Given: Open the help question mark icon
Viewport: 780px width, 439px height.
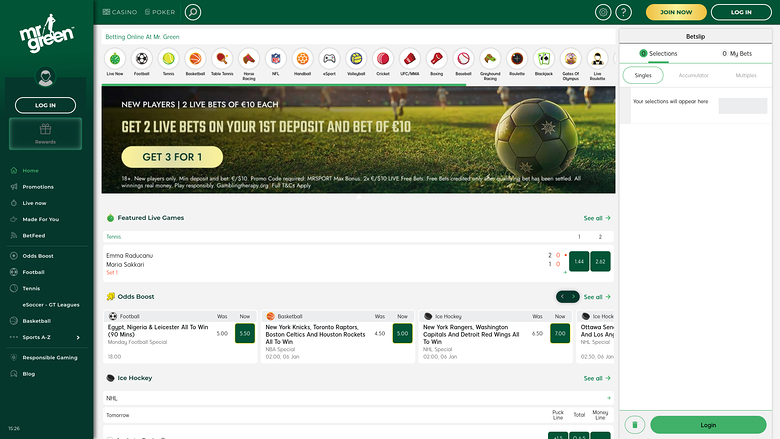Looking at the screenshot, I should click(624, 12).
